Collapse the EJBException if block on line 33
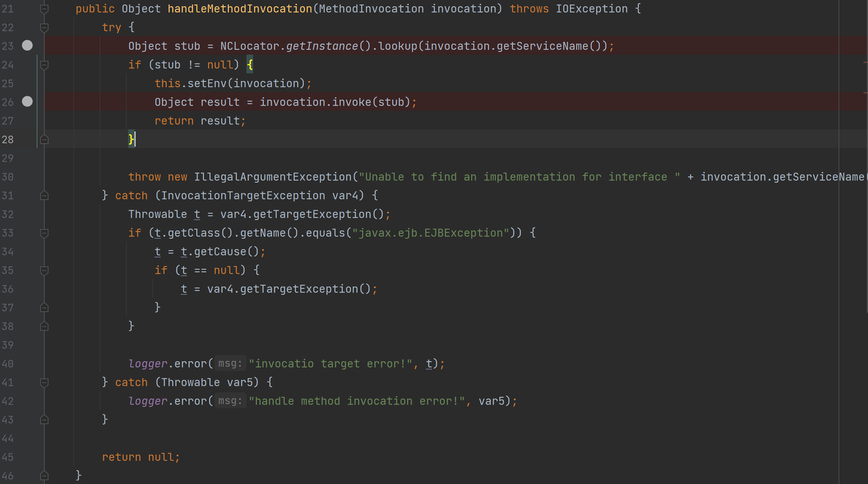Image resolution: width=868 pixels, height=484 pixels. [44, 233]
